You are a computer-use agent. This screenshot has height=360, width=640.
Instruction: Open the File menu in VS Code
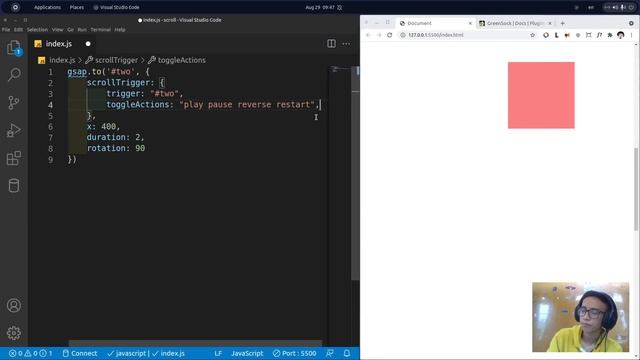6,30
